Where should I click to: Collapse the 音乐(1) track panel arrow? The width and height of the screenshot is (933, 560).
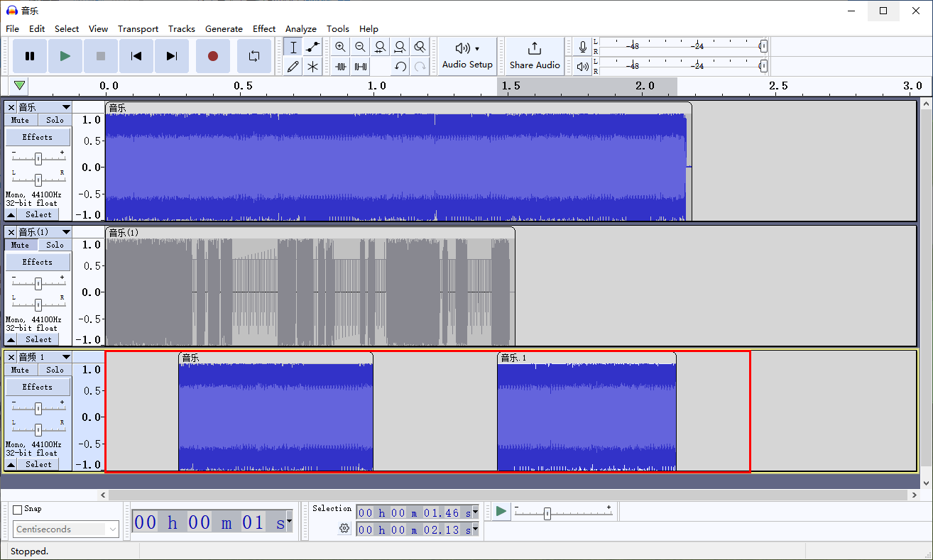coord(11,339)
